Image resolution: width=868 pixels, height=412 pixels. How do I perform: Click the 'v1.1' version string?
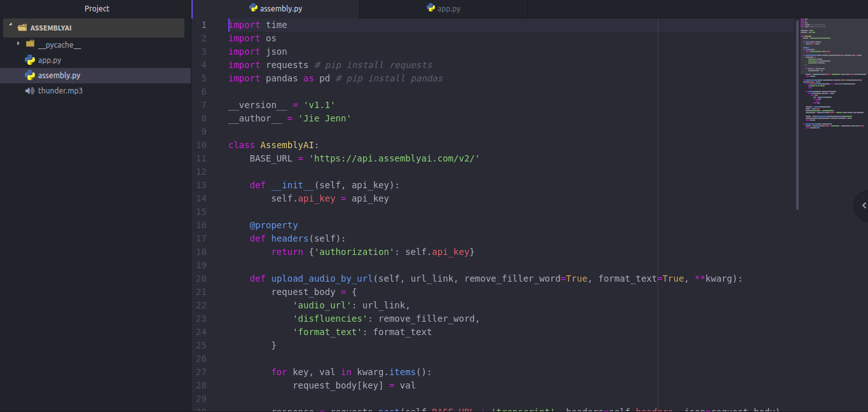coord(319,105)
